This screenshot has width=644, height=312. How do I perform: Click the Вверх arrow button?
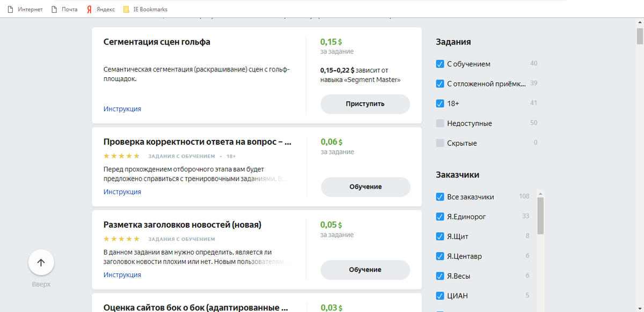pos(41,263)
